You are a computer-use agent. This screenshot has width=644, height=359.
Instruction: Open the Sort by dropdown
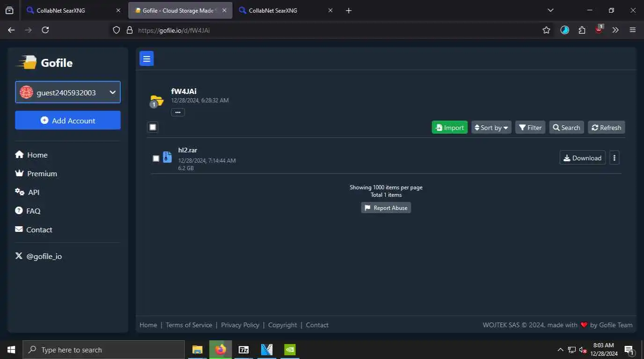pyautogui.click(x=491, y=127)
